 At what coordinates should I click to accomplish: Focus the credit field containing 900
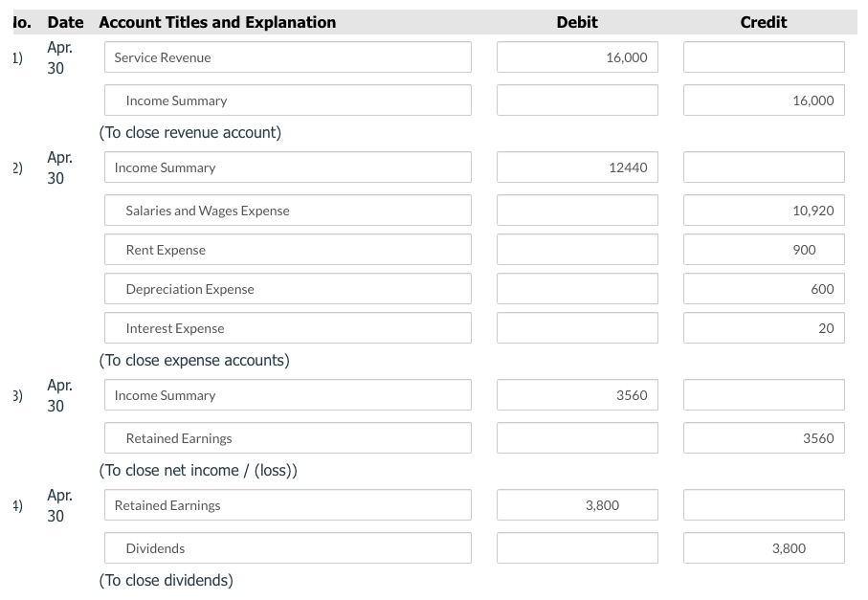tap(764, 250)
